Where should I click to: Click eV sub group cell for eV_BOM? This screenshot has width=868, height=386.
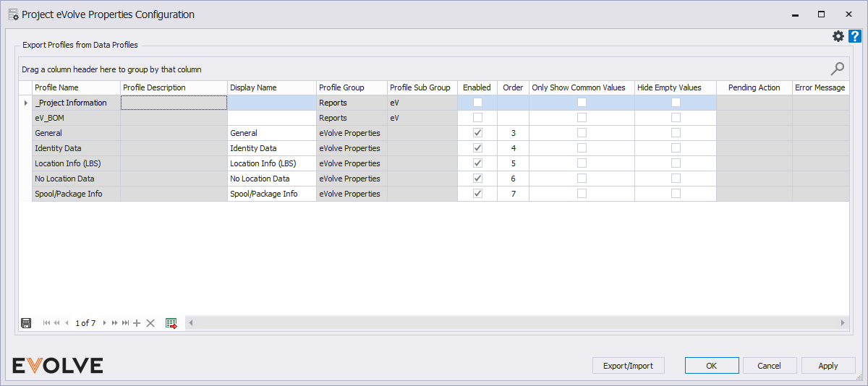[422, 118]
